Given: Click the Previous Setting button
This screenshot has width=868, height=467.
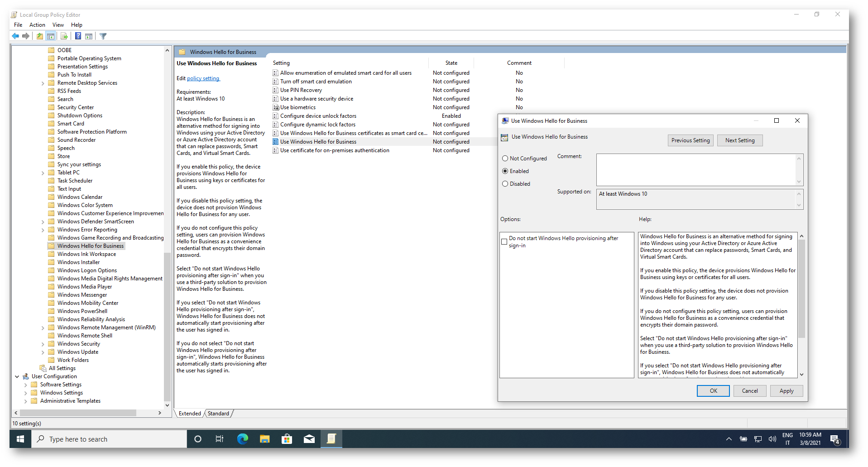Looking at the screenshot, I should (x=691, y=140).
